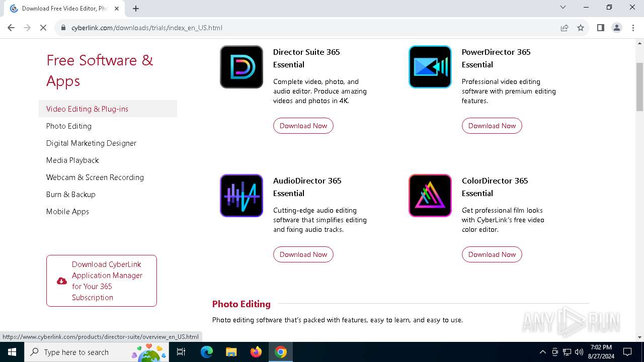644x362 pixels.
Task: Open the ColorDirector 365 Essential title link
Action: tap(495, 187)
